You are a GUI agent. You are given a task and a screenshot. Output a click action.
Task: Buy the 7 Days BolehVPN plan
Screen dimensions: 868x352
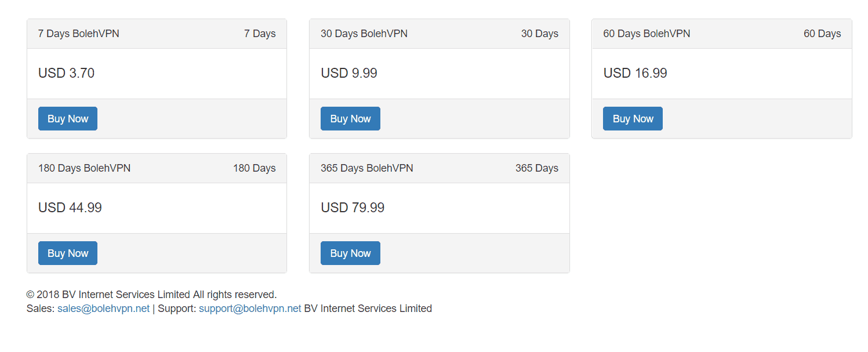click(68, 119)
